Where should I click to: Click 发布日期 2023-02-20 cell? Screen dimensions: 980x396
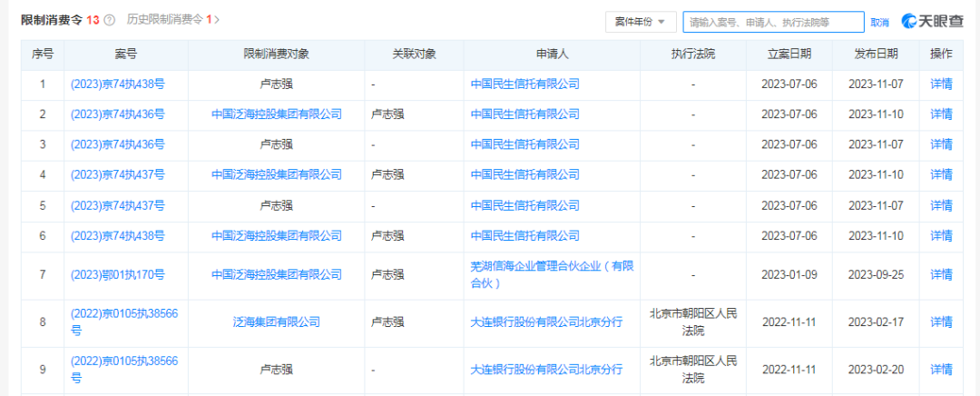[876, 370]
